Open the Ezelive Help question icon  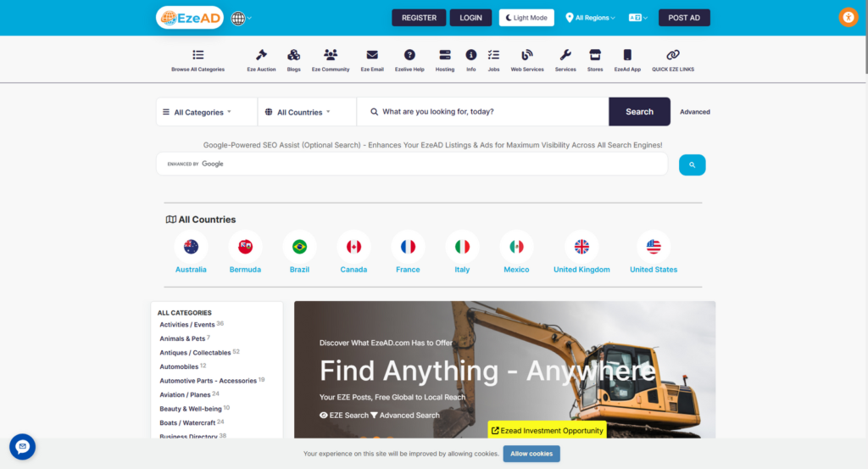[x=409, y=55]
